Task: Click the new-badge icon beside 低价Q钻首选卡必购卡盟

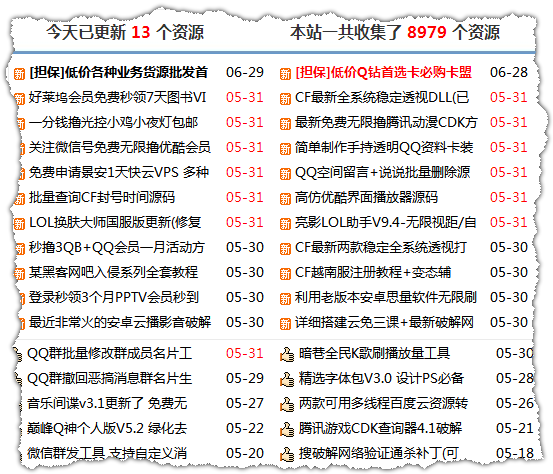Action: pos(285,74)
